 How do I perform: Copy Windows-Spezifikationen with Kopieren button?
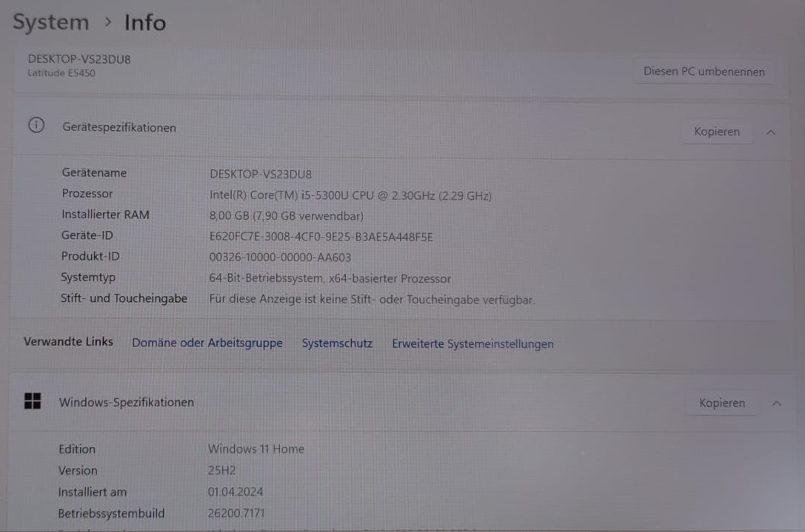pos(722,403)
